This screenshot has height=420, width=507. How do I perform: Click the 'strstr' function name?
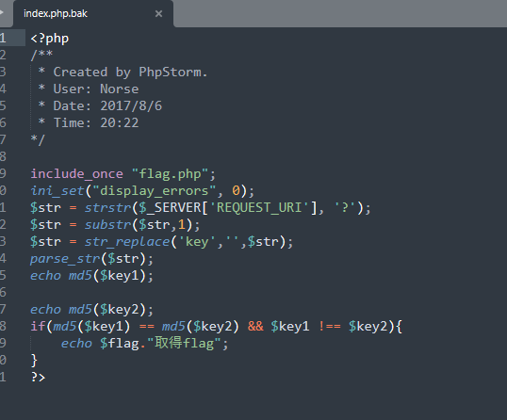pos(107,207)
